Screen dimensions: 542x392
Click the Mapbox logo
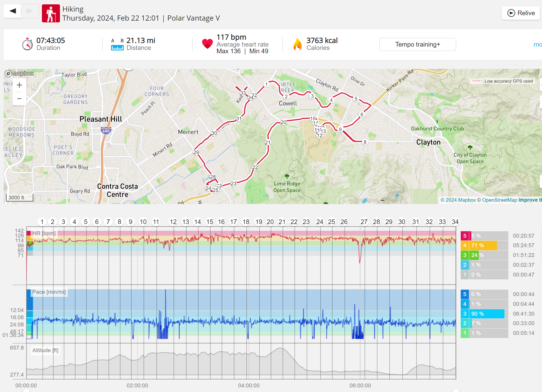20,74
